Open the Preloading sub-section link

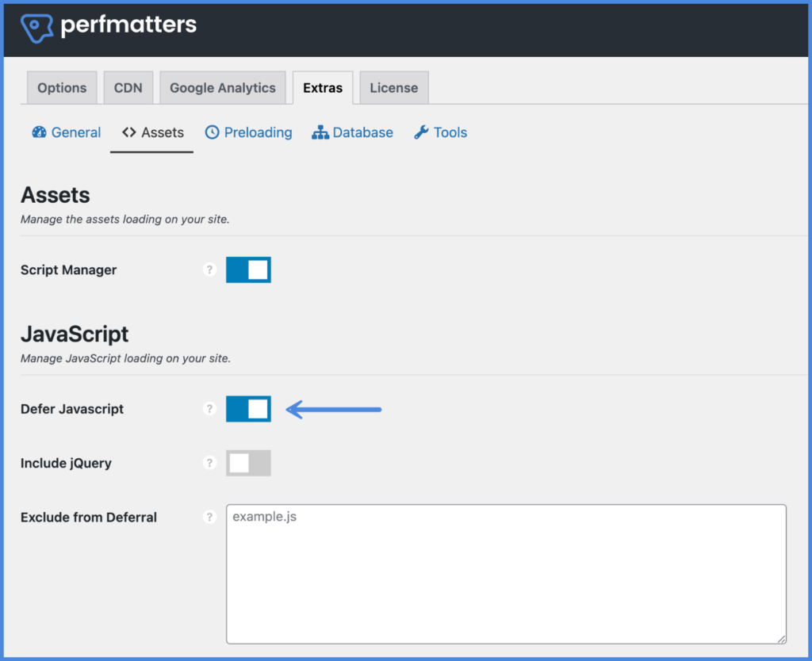tap(248, 132)
